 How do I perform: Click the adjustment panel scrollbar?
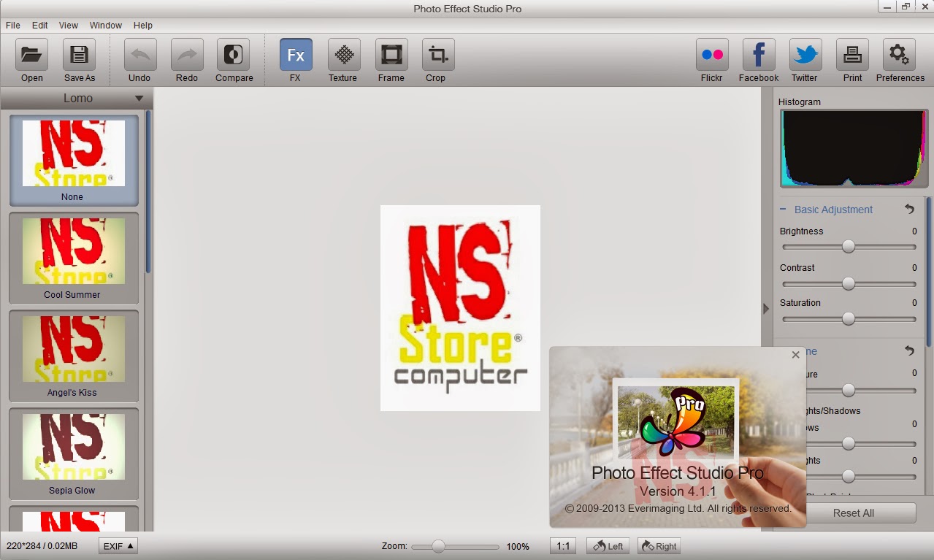click(928, 270)
